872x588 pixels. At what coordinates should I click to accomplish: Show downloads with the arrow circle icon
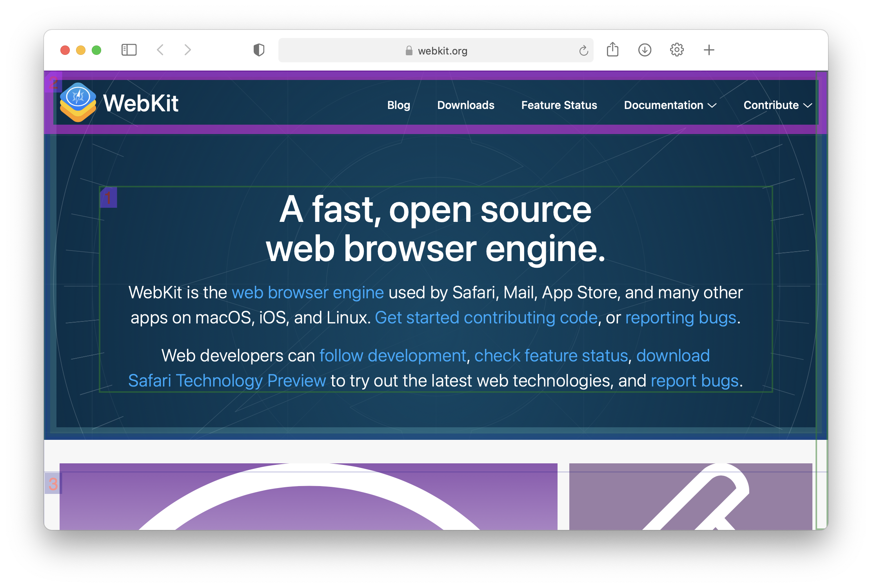tap(645, 50)
